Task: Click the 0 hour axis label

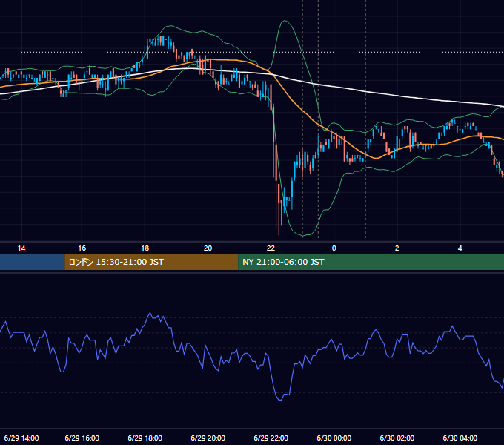Action: click(x=334, y=248)
